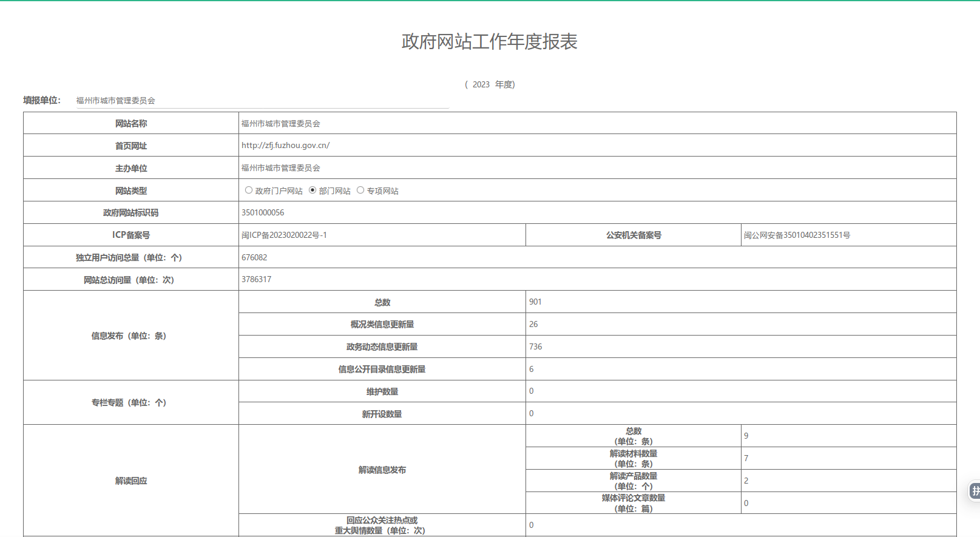Click the ICP record number 闽ICP备2023020022号-1
The image size is (980, 537).
(284, 235)
